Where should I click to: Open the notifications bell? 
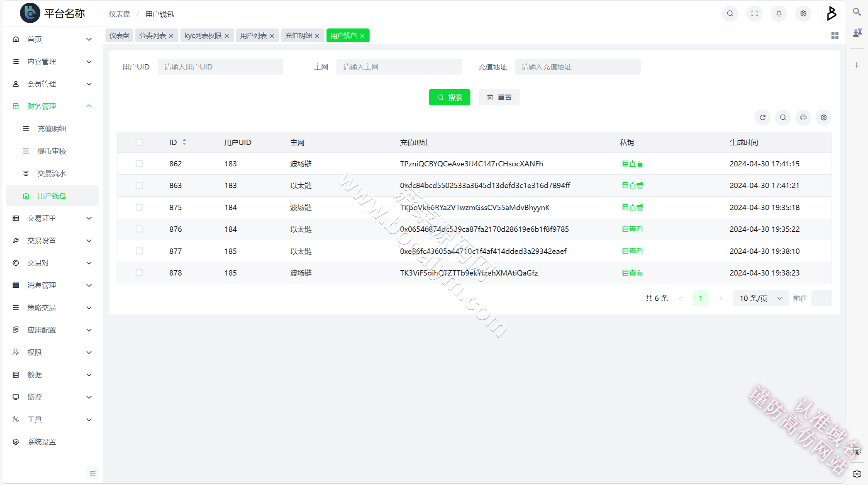coord(779,14)
